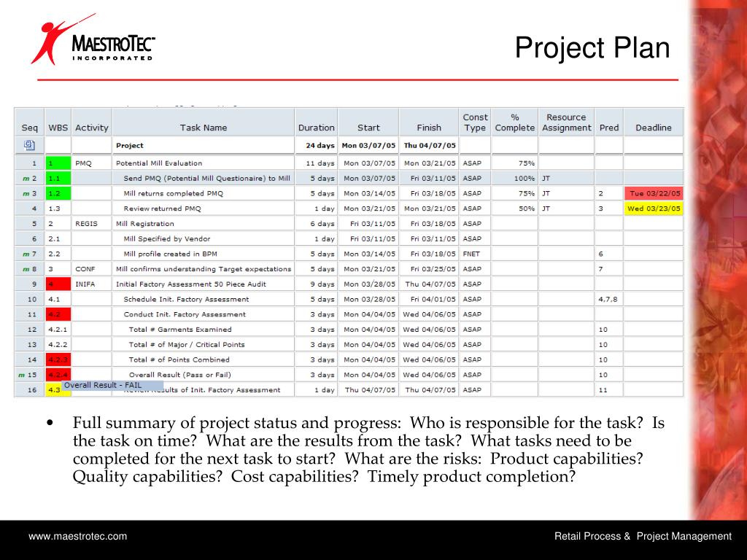Click the milestone marker on row 8
The height and width of the screenshot is (560, 747).
point(26,269)
